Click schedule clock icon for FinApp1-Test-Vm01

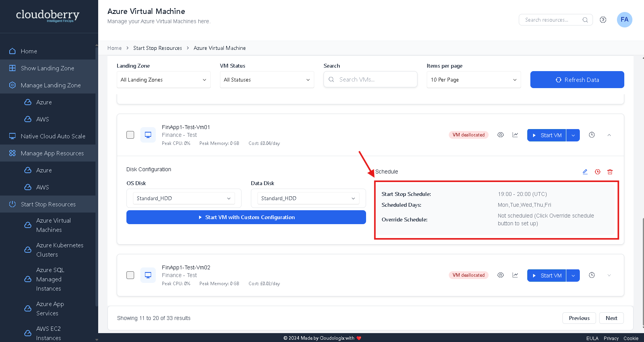point(592,135)
